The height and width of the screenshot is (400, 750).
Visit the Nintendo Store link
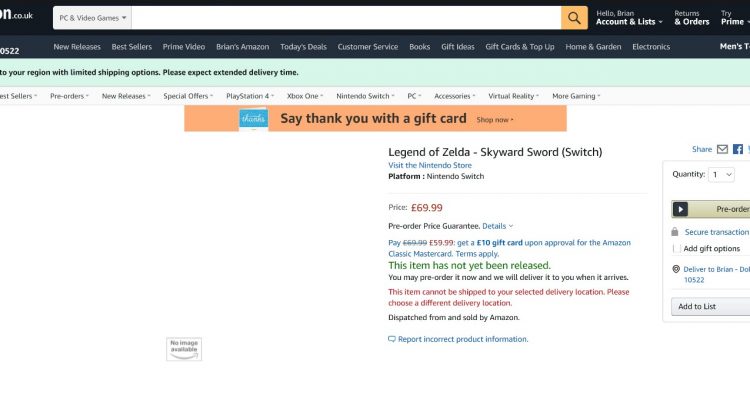pos(430,165)
